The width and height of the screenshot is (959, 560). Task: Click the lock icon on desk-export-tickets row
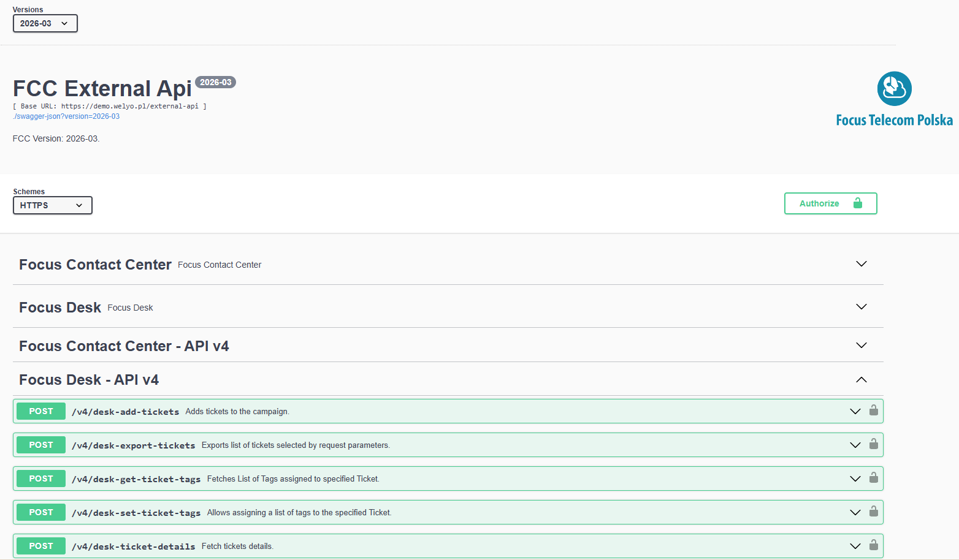pos(874,444)
